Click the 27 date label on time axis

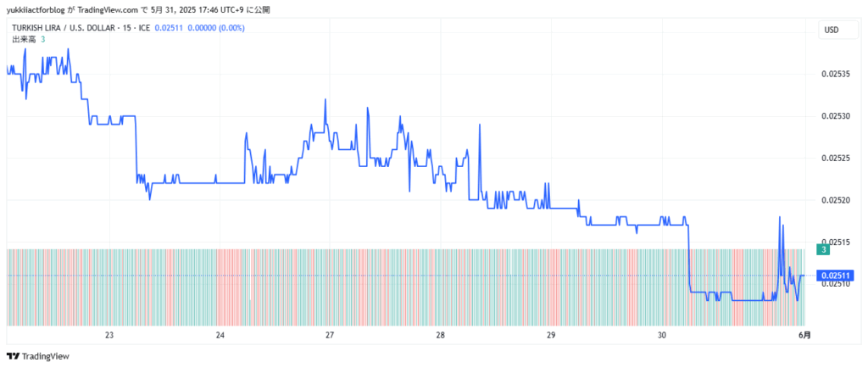(330, 335)
